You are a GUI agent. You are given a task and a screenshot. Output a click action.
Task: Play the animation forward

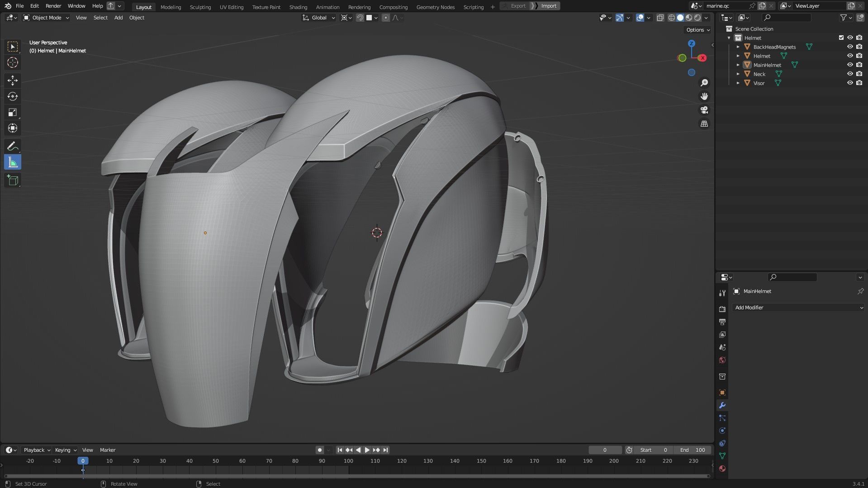(x=367, y=450)
